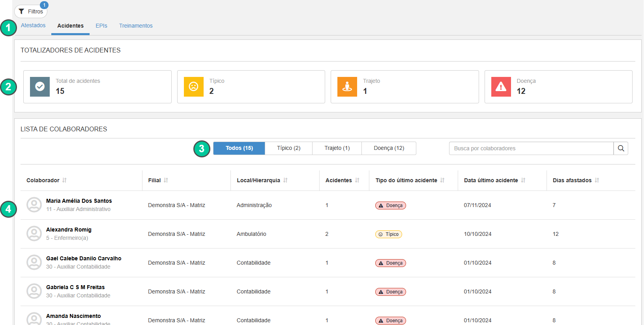Click the search magnifier icon
The height and width of the screenshot is (325, 644).
click(x=621, y=148)
